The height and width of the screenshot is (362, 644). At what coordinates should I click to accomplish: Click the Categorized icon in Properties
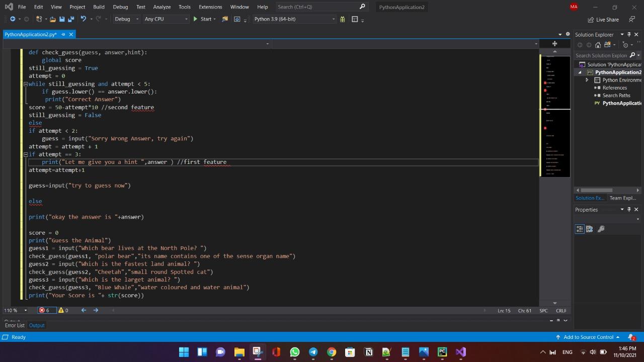[580, 229]
